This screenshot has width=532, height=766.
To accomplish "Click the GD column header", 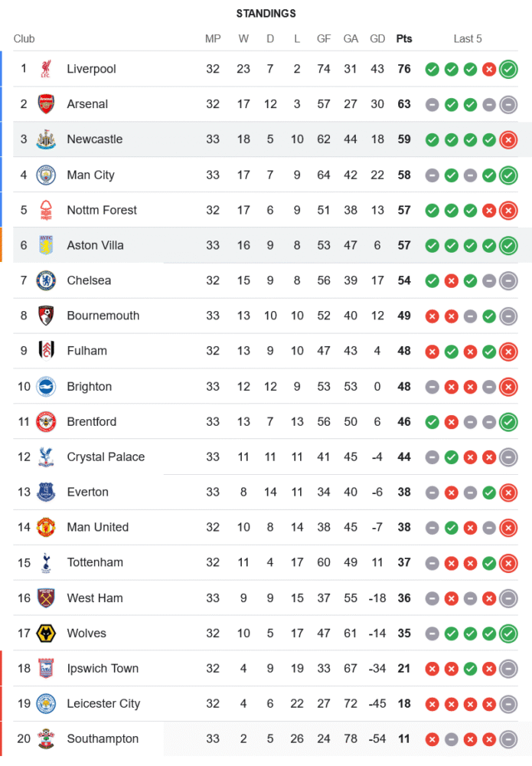I will 377,39.
